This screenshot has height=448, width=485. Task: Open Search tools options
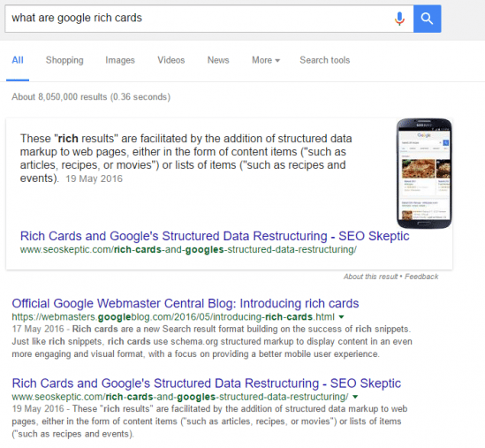[x=325, y=60]
